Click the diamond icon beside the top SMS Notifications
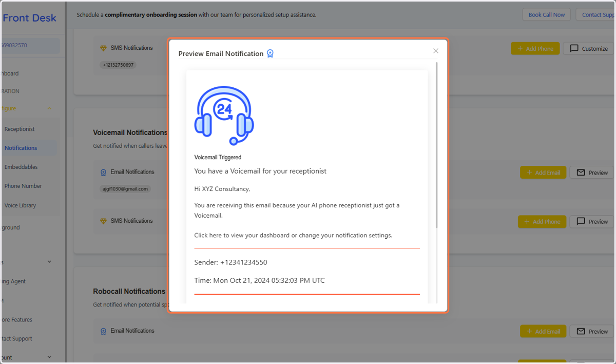This screenshot has width=616, height=364. coord(103,48)
